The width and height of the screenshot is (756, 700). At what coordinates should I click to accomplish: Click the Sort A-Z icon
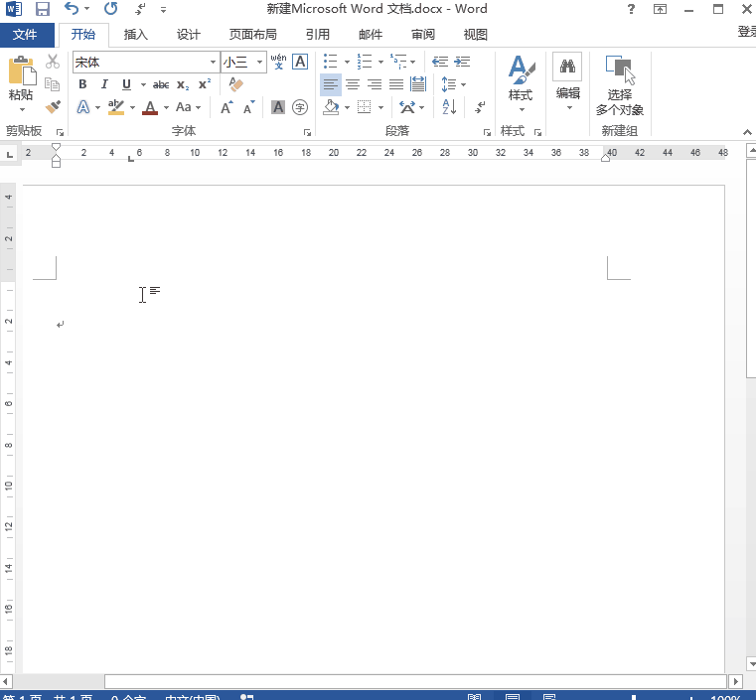point(449,107)
